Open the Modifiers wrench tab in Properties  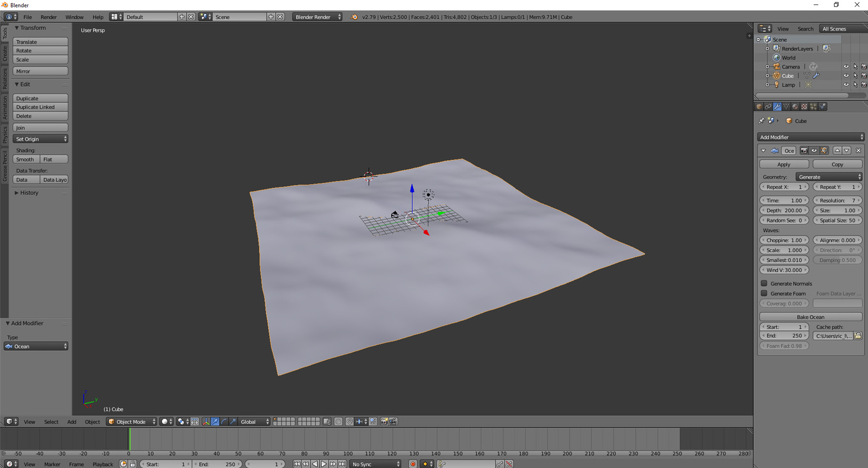777,106
